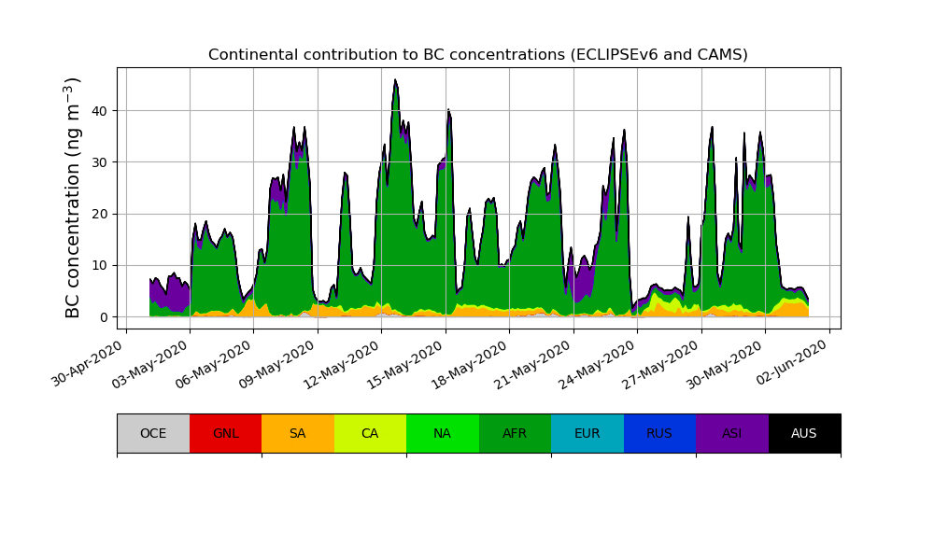This screenshot has width=934, height=560.
Task: Pick the yellow-green CA colorbar segment
Action: click(370, 433)
